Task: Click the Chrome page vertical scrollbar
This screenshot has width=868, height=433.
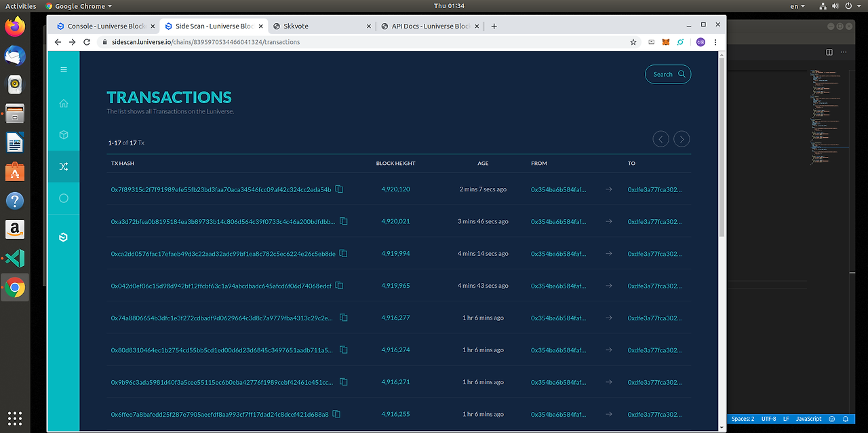Action: point(722,146)
